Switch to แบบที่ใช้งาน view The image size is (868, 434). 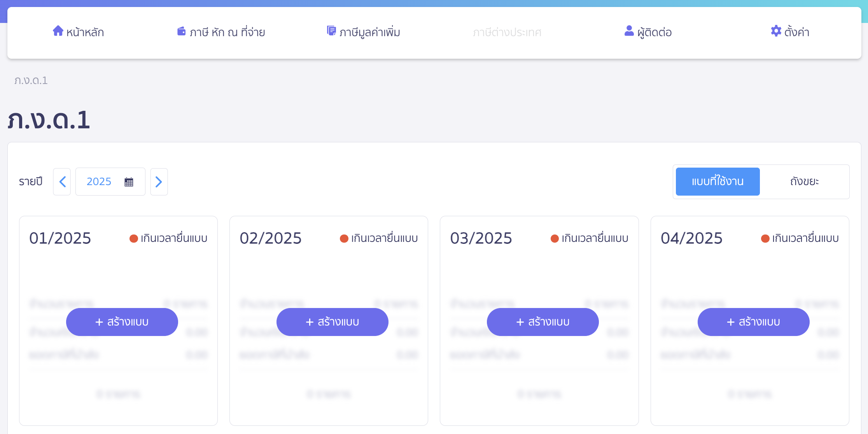point(717,182)
